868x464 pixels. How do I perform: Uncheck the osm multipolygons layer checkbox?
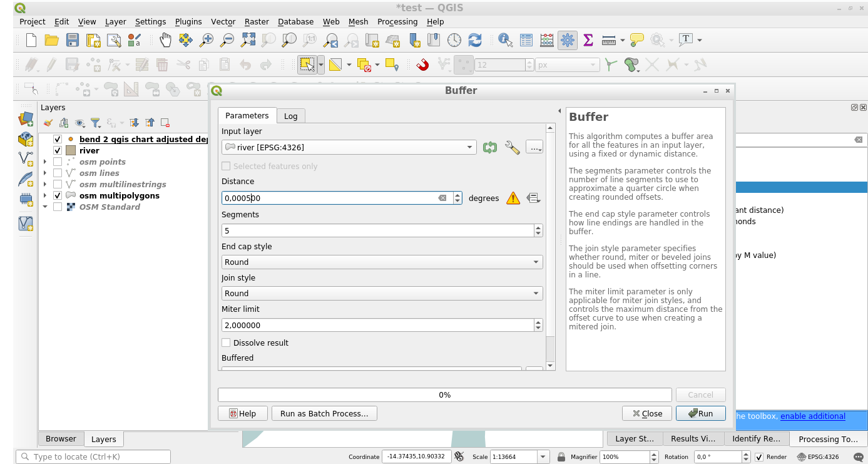point(58,195)
